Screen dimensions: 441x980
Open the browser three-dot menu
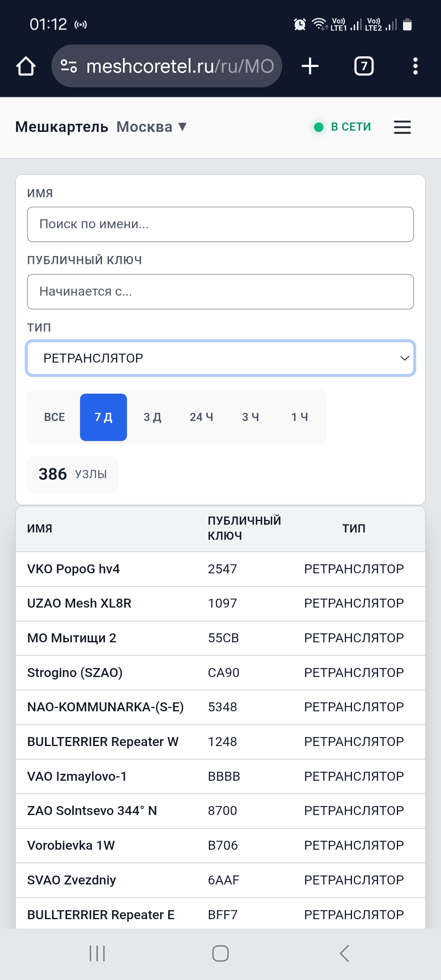coord(415,66)
